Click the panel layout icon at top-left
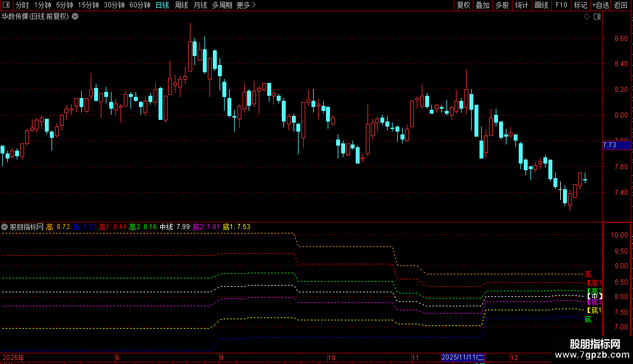 (6, 5)
